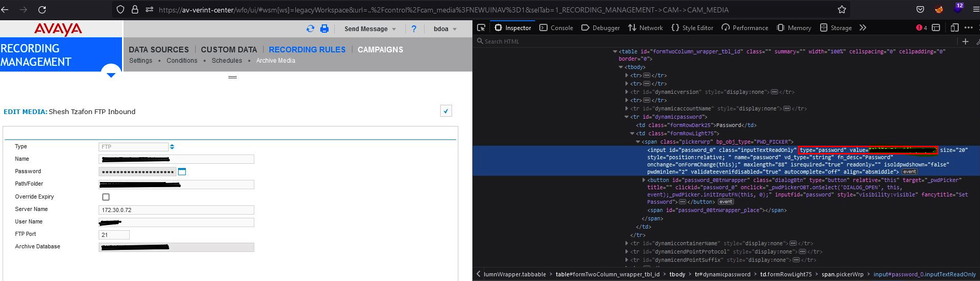
Task: Open responsive design mode icon in DevTools
Action: point(955,27)
